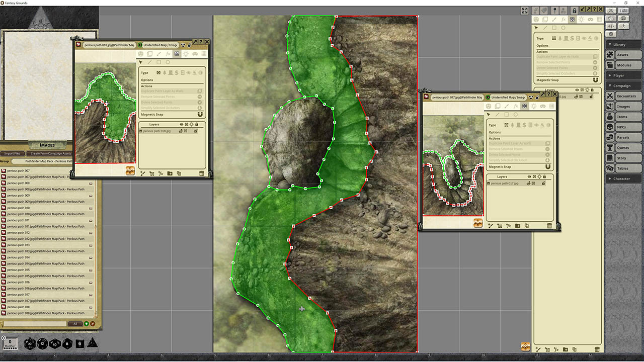Unlock the perious path 017.jpg layer padlock
Viewport: 644px width, 362px height.
click(x=543, y=183)
